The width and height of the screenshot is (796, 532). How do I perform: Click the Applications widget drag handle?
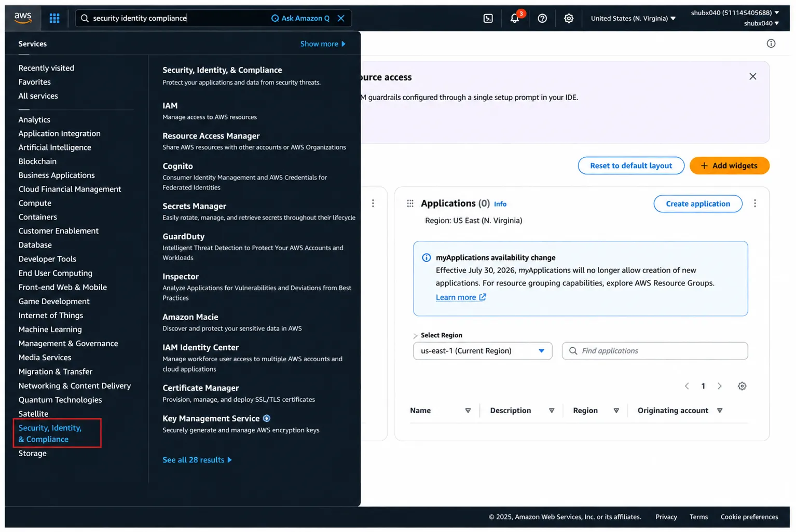410,203
